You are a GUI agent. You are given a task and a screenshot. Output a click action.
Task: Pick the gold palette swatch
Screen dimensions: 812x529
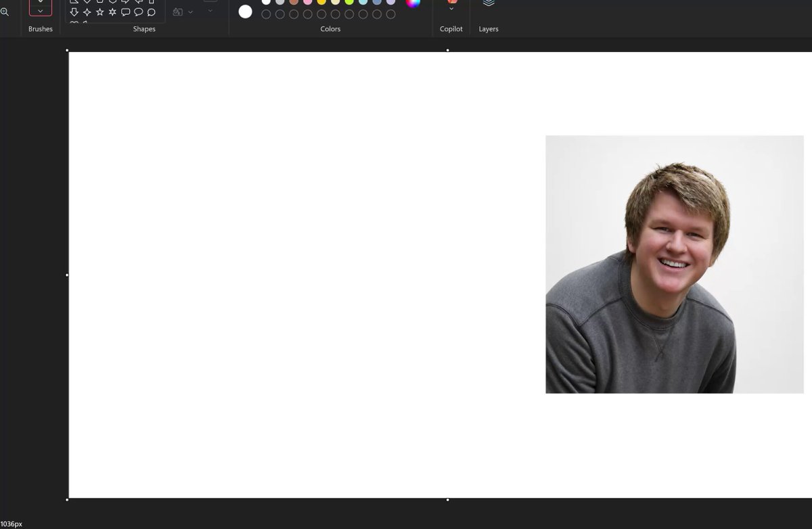321,2
